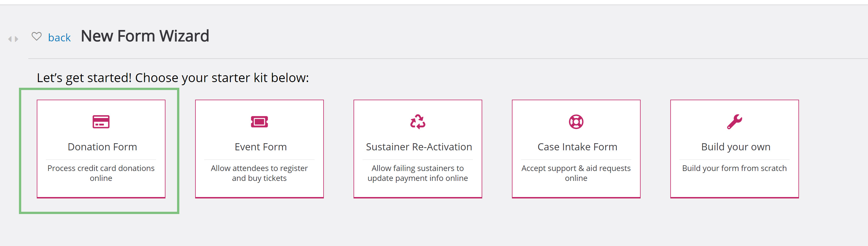Choose the Event Form title text
Viewport: 868px width, 246px height.
261,147
